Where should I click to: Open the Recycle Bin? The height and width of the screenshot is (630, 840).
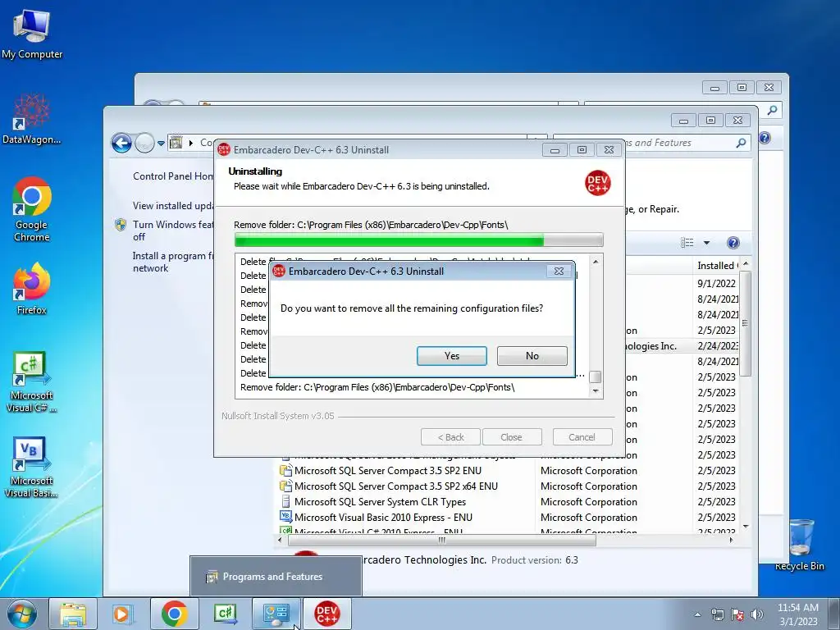(799, 544)
